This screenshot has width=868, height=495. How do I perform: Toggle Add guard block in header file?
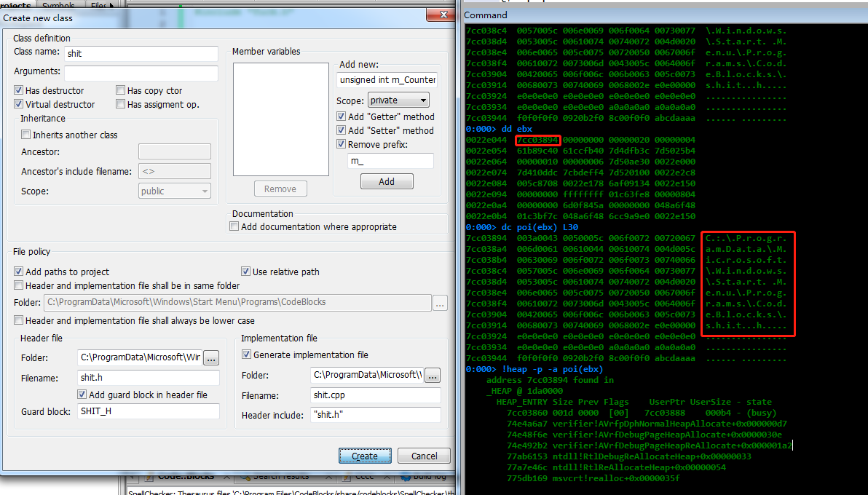[x=82, y=395]
